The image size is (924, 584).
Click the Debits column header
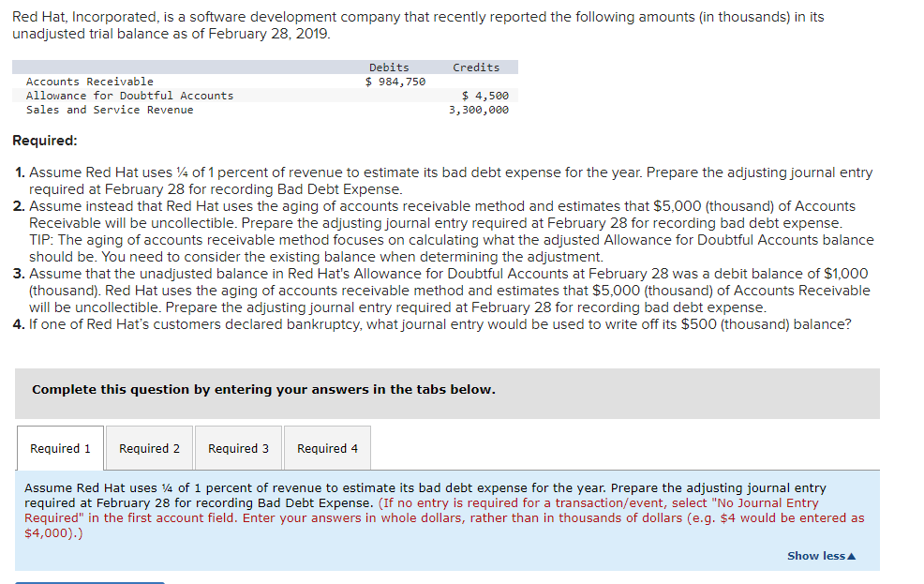coord(389,67)
